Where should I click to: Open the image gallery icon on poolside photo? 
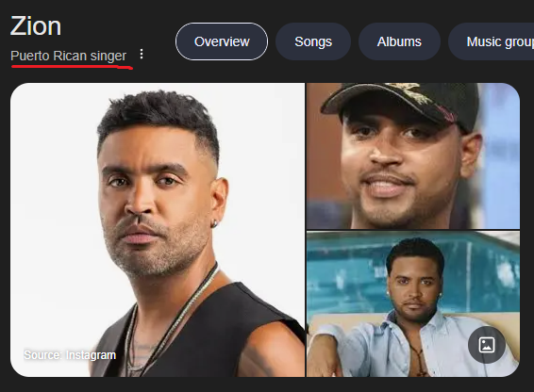pos(487,345)
